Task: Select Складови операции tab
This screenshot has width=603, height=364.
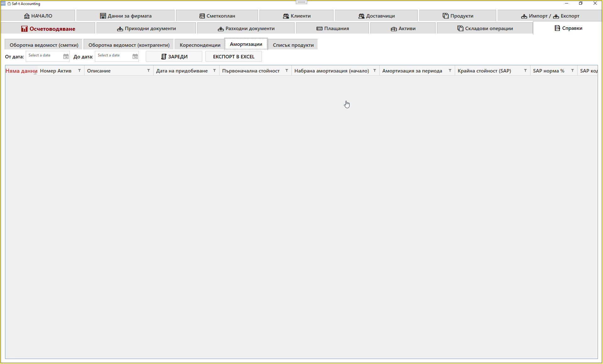Action: coord(485,29)
